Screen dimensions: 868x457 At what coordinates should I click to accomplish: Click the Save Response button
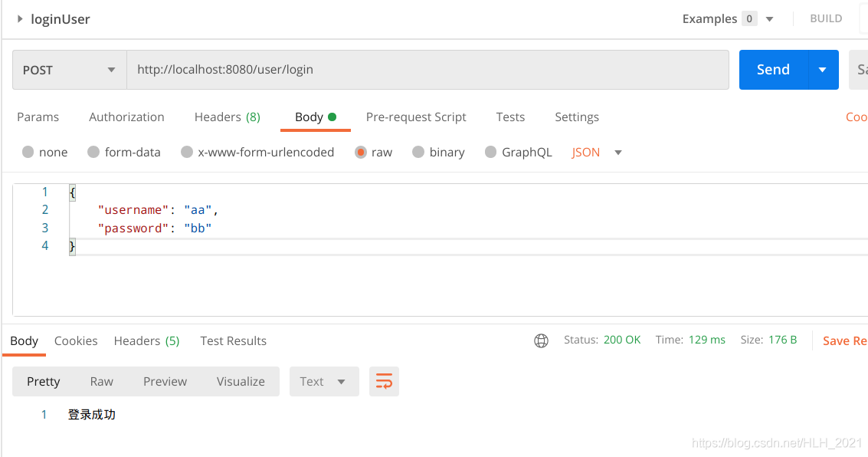click(x=845, y=340)
